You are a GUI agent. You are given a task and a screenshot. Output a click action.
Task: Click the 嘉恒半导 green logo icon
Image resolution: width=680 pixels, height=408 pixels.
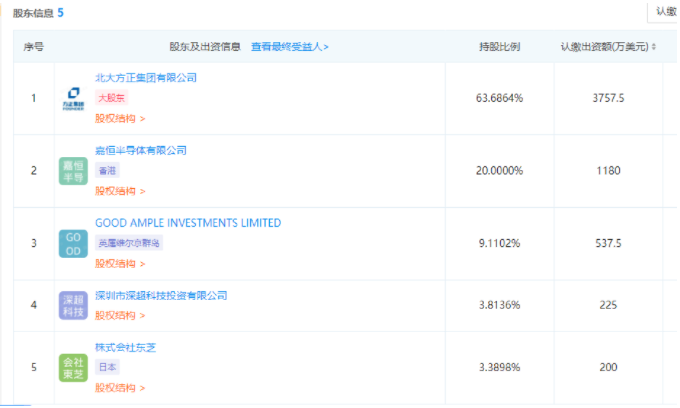pos(73,171)
